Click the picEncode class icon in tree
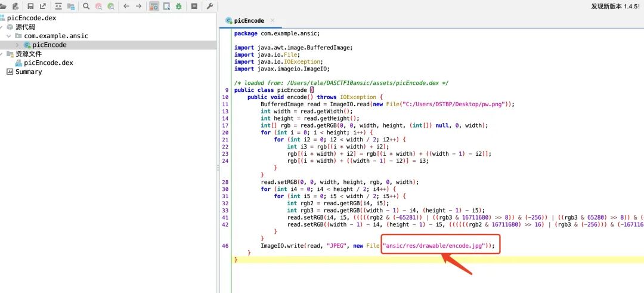Viewport: 644px width, 293px height. 27,45
